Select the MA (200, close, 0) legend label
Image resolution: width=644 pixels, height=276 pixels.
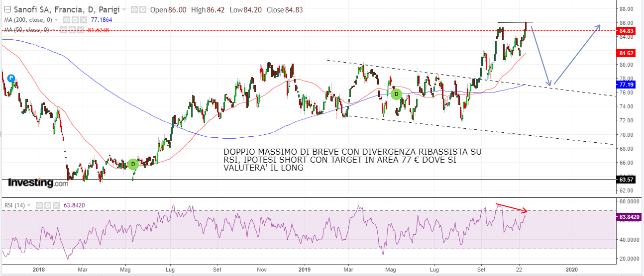click(x=28, y=20)
